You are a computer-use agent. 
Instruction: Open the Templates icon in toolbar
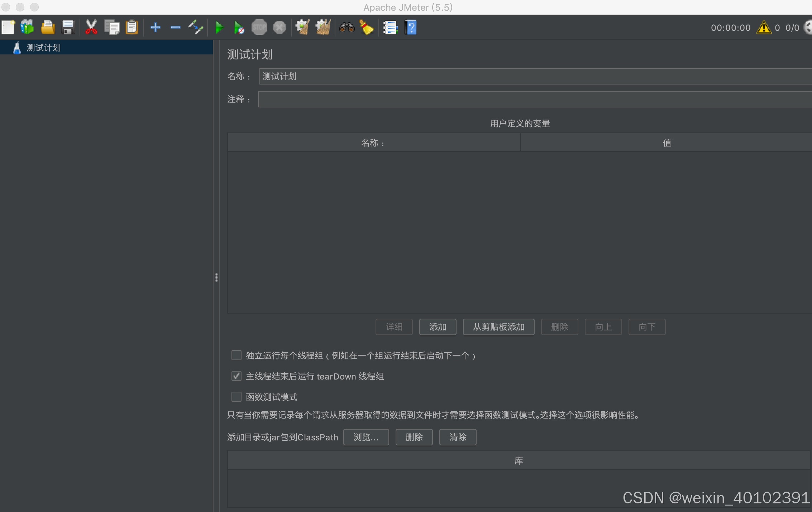coord(27,28)
